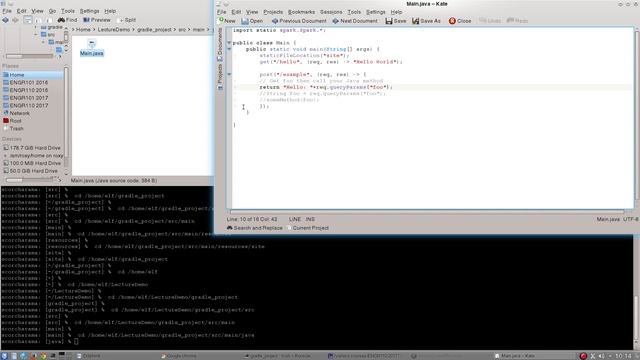The image size is (640, 360).
Task: Click 'src' in Dolphin breadcrumb path
Action: coord(182,29)
